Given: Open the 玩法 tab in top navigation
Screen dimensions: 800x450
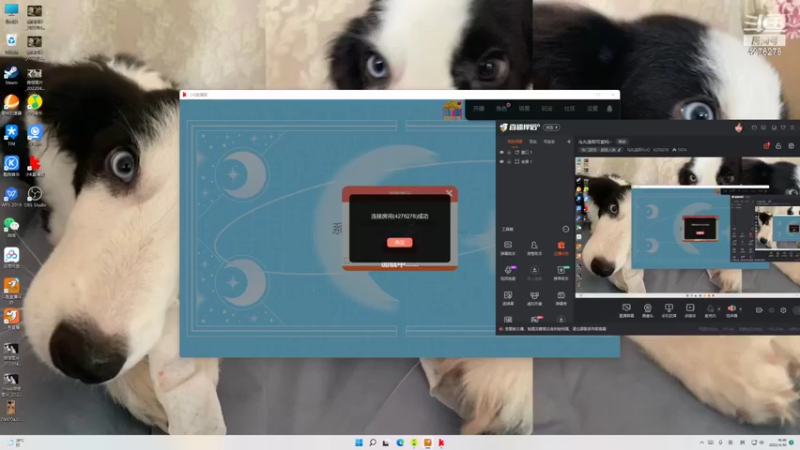Looking at the screenshot, I should click(x=547, y=109).
